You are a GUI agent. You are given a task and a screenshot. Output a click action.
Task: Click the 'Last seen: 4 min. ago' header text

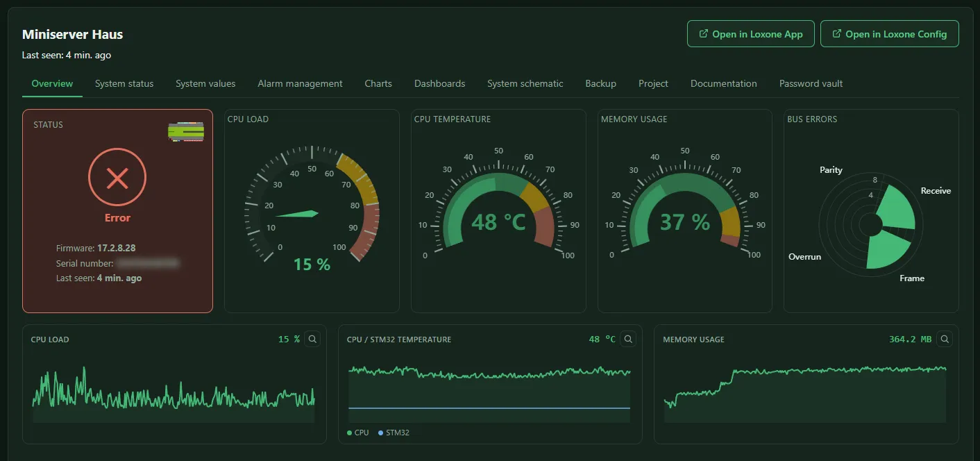pyautogui.click(x=67, y=55)
